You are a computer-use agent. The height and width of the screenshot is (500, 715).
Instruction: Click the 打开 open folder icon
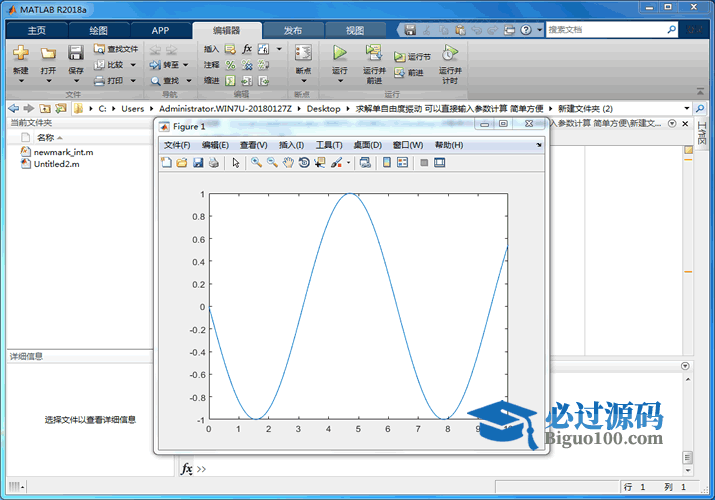click(48, 53)
